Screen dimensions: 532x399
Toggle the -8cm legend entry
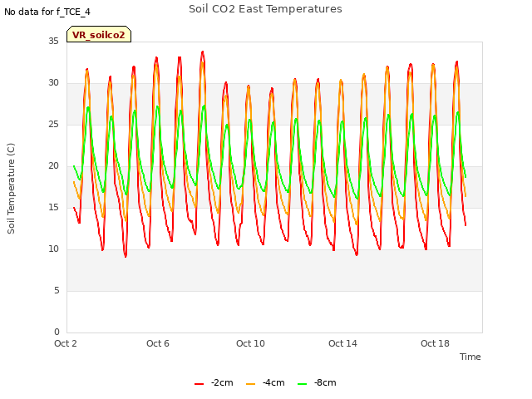click(317, 382)
